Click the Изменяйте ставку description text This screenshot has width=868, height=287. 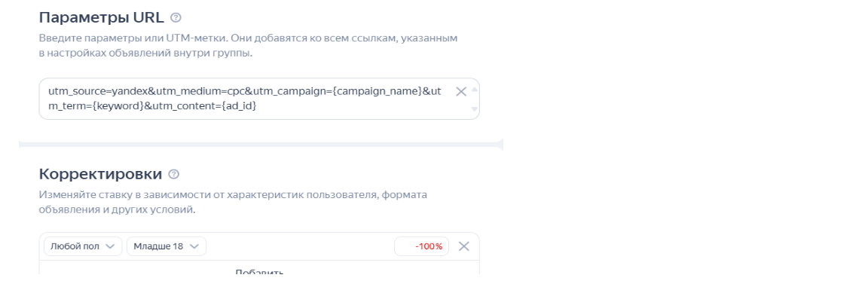click(233, 203)
